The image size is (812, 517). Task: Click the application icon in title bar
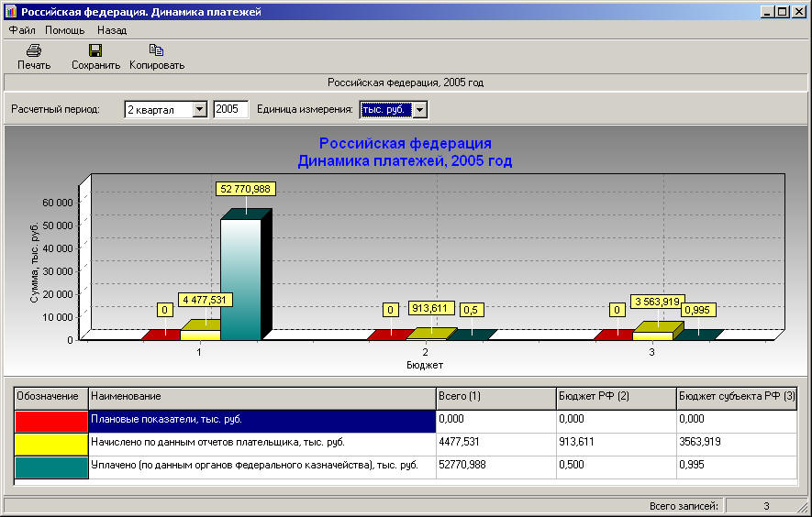click(x=11, y=13)
